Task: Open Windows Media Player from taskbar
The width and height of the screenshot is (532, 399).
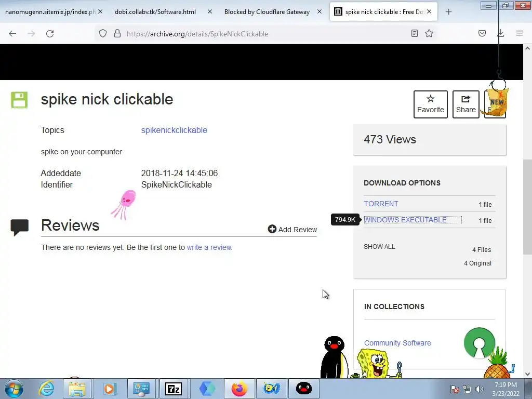Action: click(x=109, y=389)
